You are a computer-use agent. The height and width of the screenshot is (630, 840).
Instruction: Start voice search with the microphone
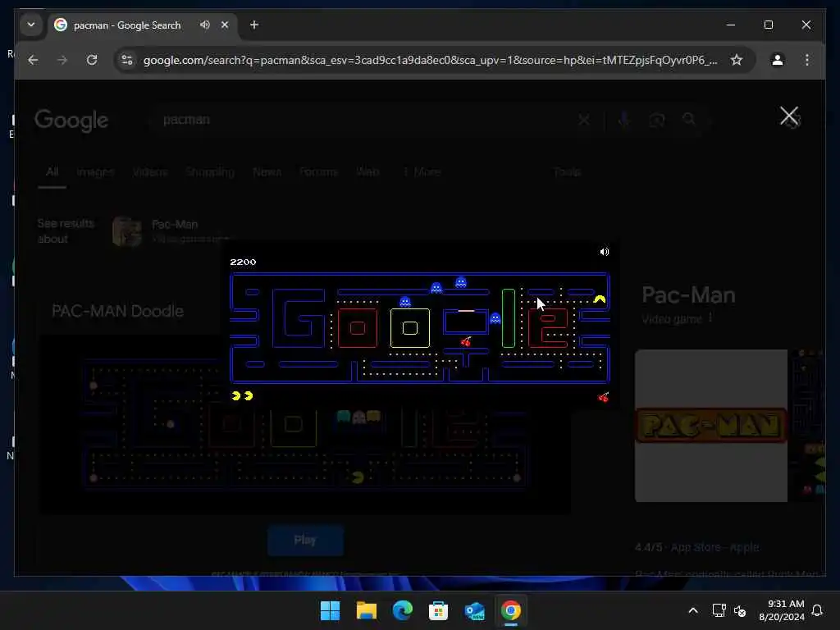[623, 120]
